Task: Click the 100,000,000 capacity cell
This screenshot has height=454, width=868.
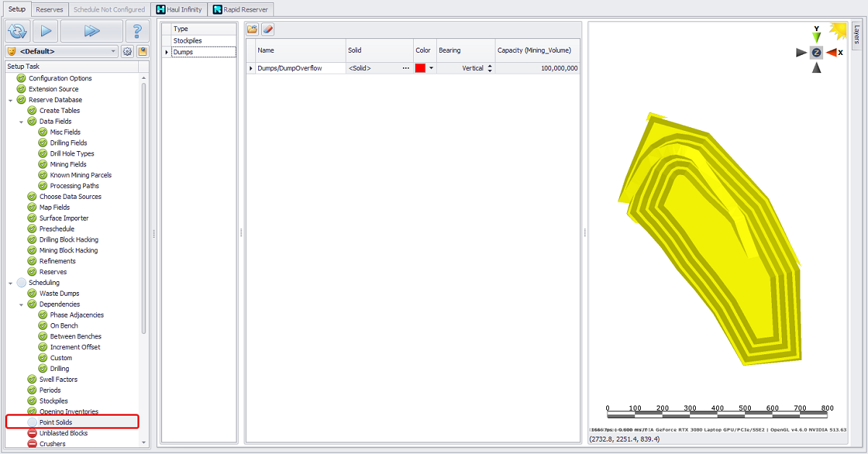Action: pos(537,68)
